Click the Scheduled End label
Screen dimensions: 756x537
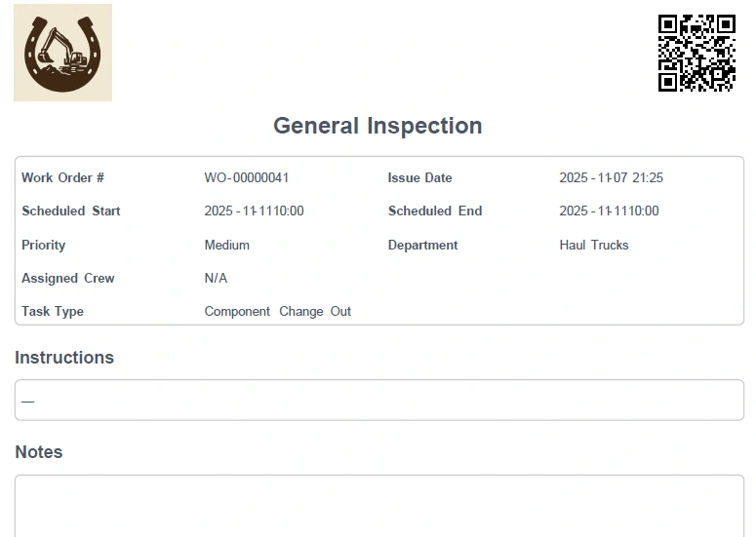click(435, 211)
